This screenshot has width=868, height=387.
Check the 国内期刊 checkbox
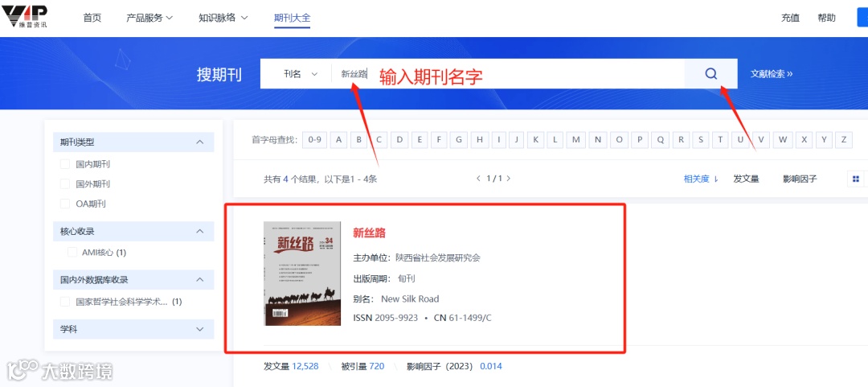pos(65,164)
